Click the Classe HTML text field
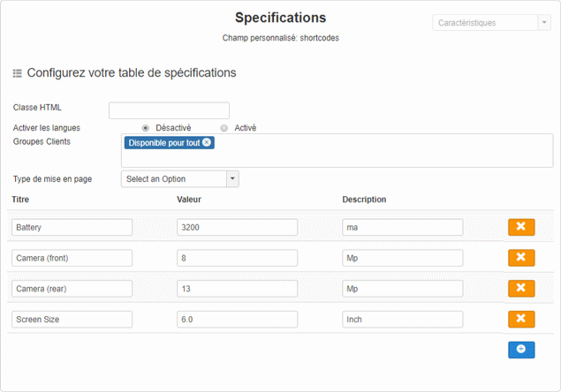Viewport: 561px width, 392px height. [169, 110]
